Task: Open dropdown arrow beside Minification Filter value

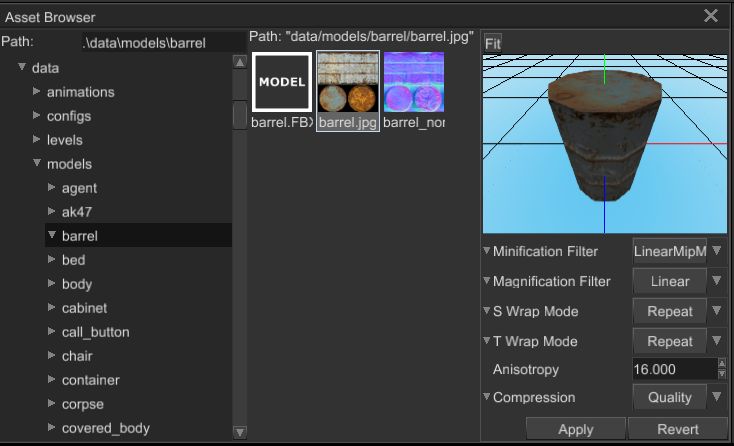Action: click(717, 251)
